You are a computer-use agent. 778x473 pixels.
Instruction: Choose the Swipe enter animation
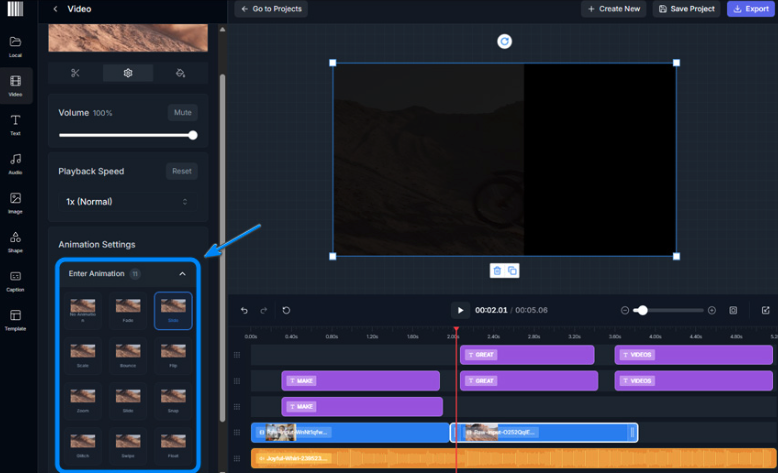point(128,446)
